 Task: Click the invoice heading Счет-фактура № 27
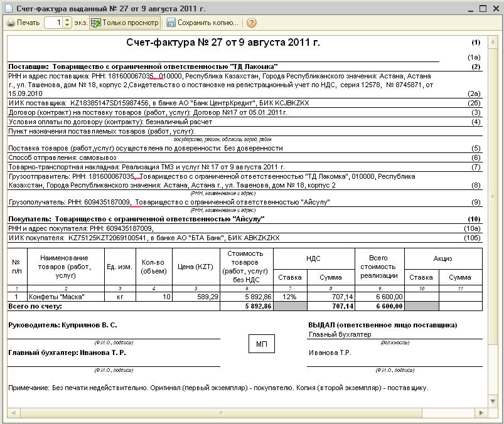point(223,43)
